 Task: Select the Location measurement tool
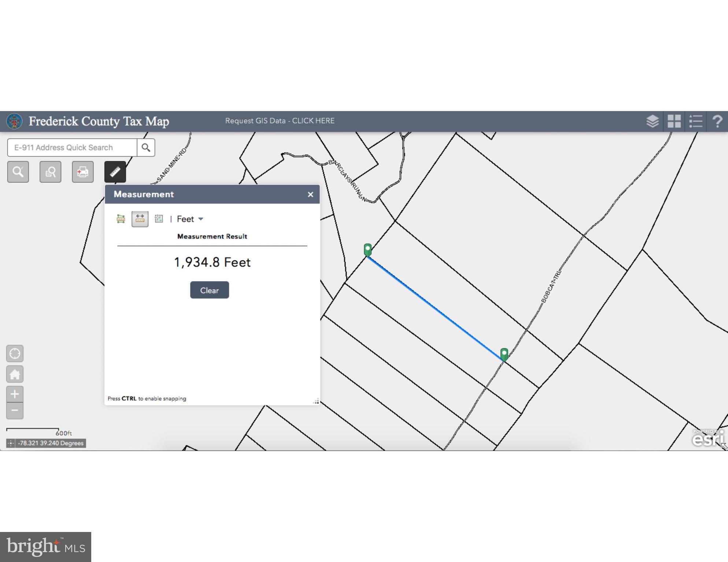coord(159,219)
